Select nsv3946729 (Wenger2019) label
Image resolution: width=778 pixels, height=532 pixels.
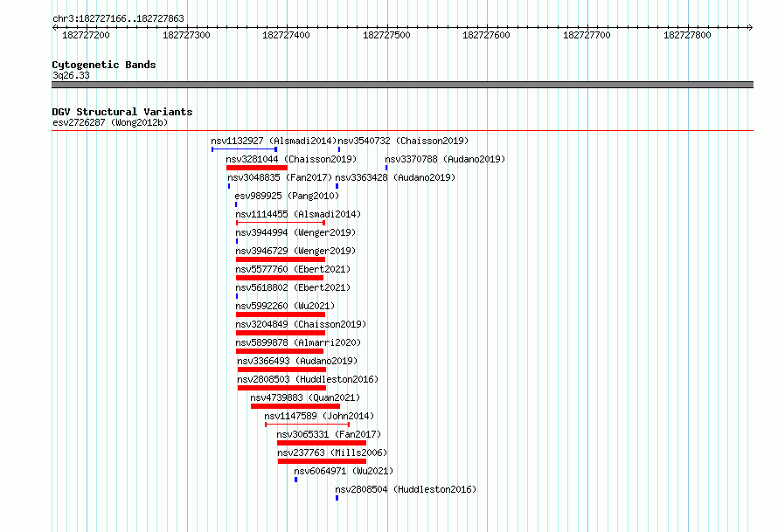(x=295, y=251)
